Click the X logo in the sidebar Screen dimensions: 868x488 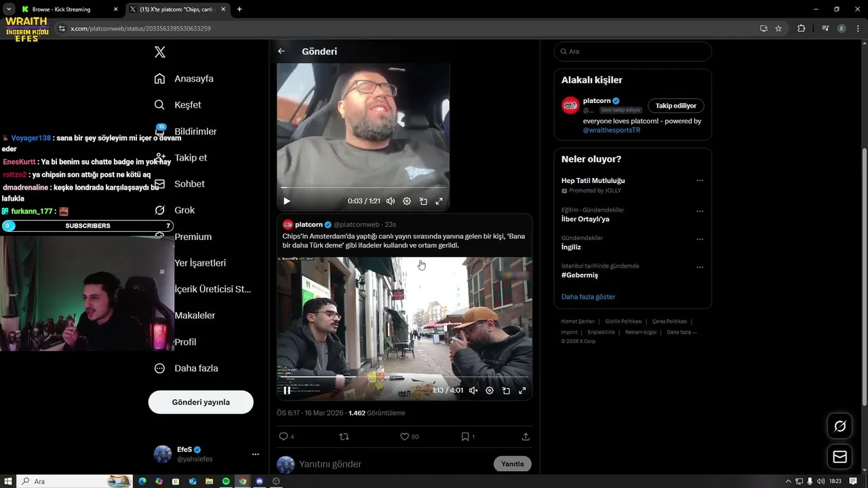tap(160, 52)
